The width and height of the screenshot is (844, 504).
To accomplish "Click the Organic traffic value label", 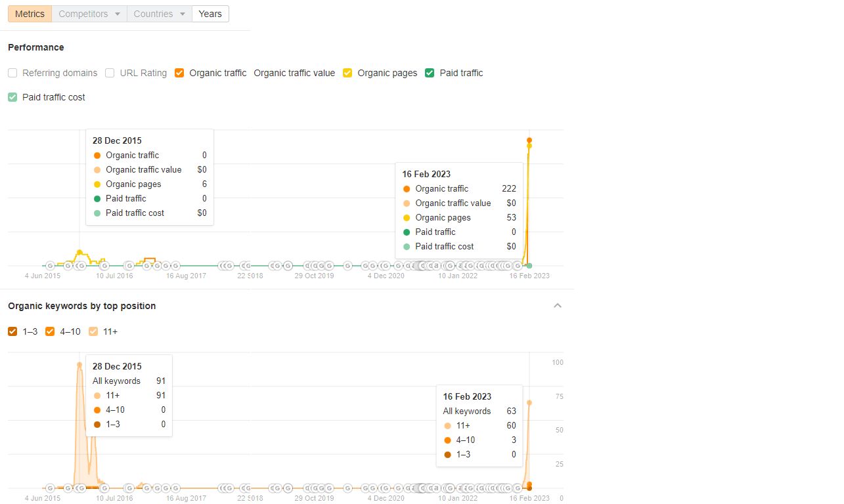I will (294, 73).
